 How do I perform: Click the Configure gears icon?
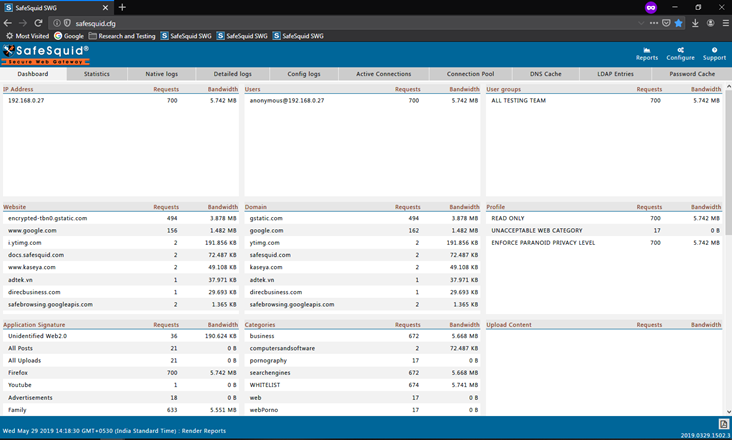click(680, 53)
